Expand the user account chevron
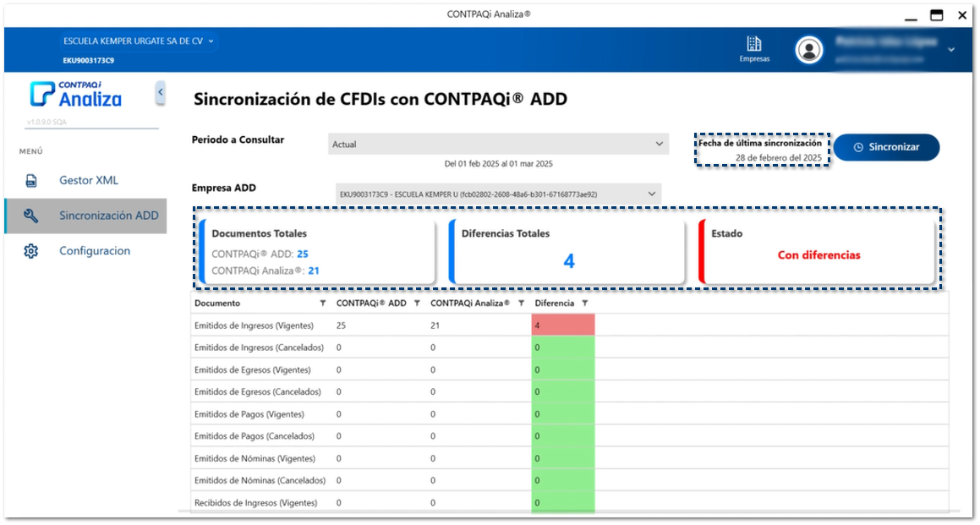The width and height of the screenshot is (980, 525). 951,49
